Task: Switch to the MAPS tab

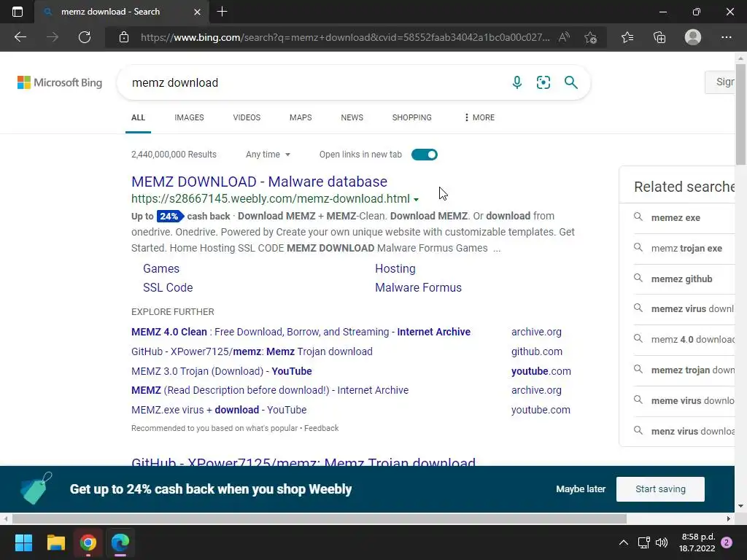Action: coord(301,117)
